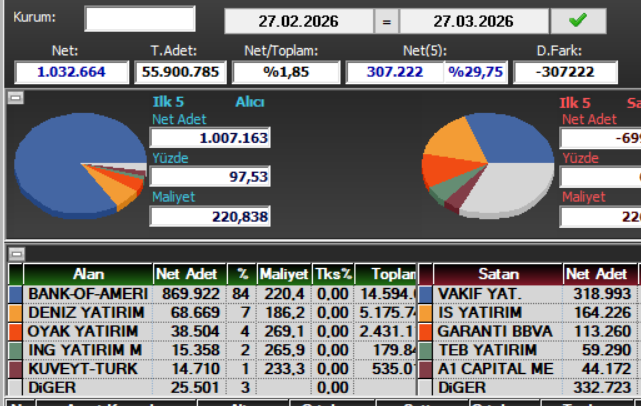Select the end date 27.03.2026 field
The image size is (641, 406).
474,21
